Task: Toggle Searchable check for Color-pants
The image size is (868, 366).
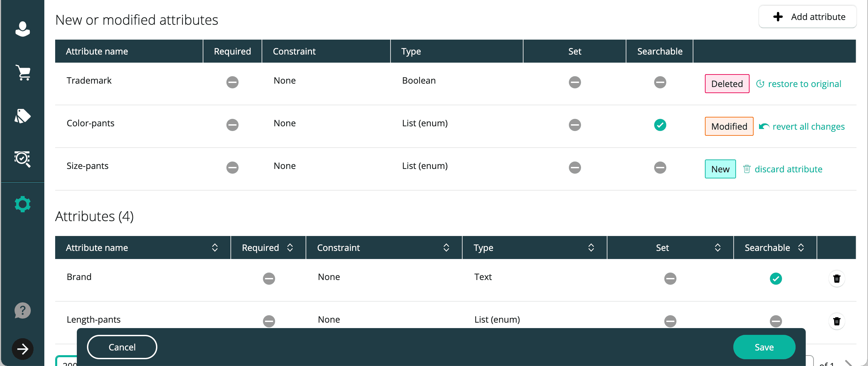Action: point(660,125)
